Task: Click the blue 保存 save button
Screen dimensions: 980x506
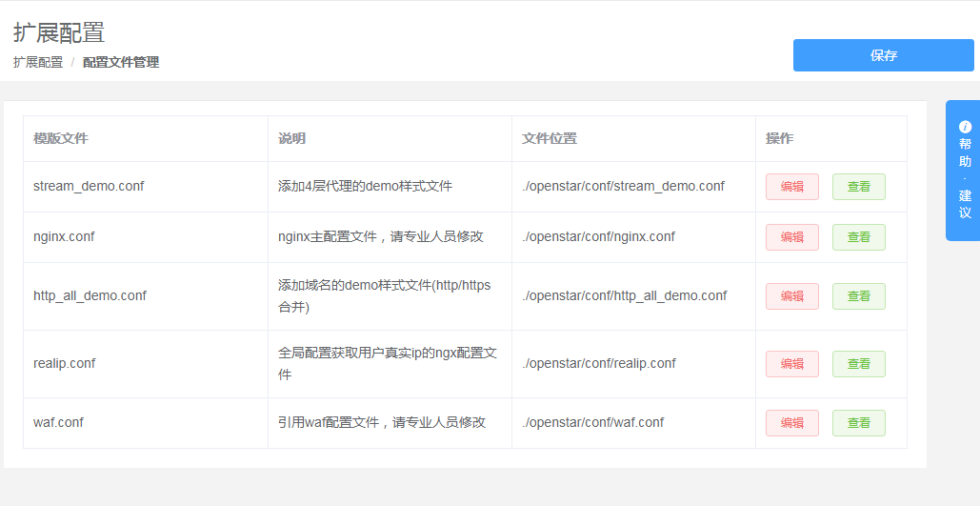Action: [883, 55]
